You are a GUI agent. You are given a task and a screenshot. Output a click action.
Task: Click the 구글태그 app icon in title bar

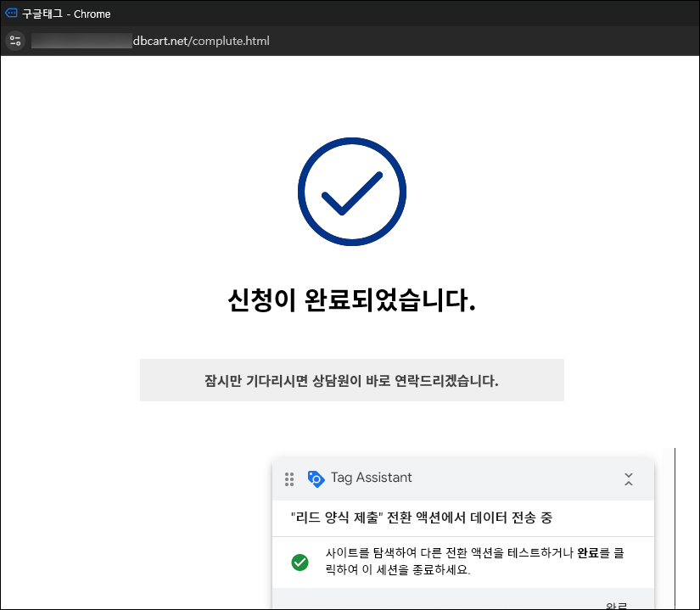[11, 14]
